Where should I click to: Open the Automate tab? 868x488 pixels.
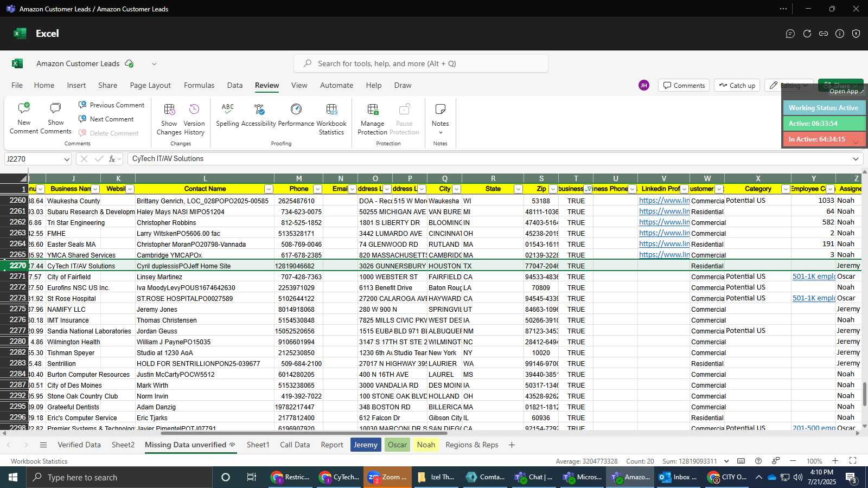[336, 85]
